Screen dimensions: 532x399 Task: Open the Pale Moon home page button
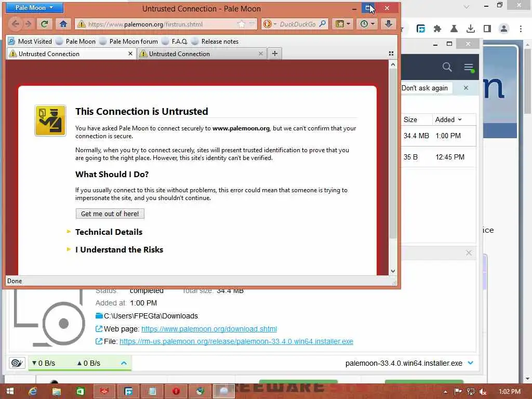click(x=63, y=24)
